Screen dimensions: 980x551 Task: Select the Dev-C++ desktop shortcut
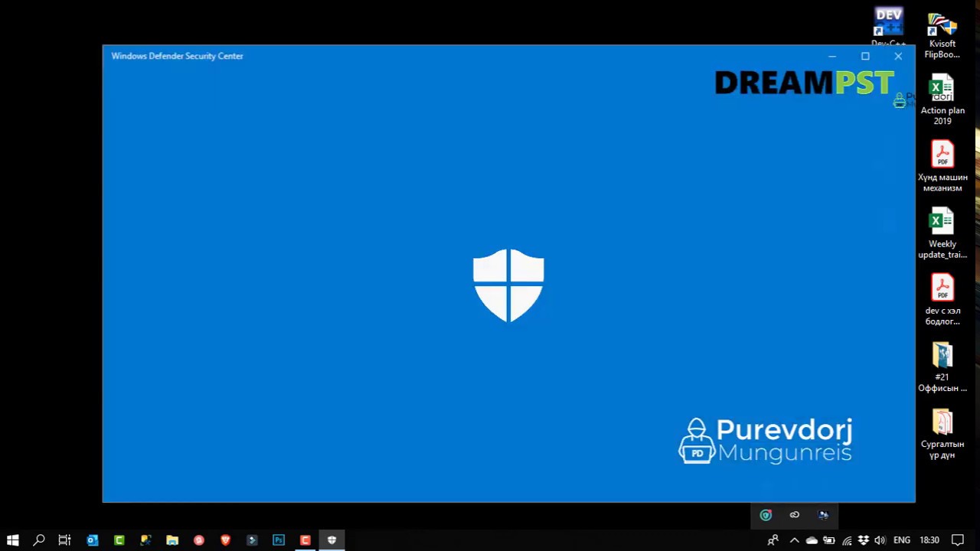[888, 28]
